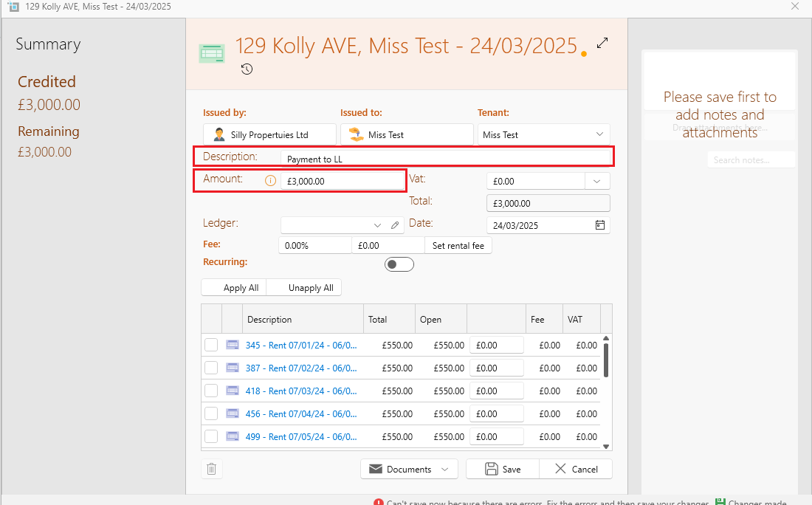Click the table vertical scrollbar thumb

click(606, 360)
